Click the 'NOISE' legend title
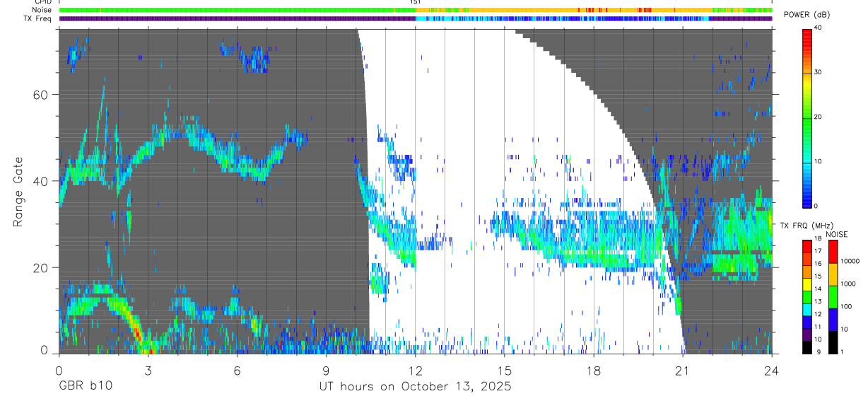The image size is (868, 401). [837, 234]
